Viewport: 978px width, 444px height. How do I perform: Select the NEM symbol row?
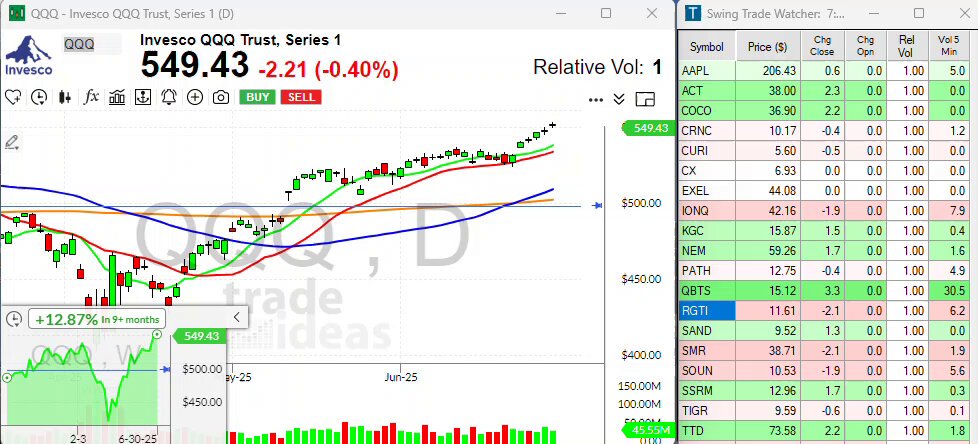(x=825, y=251)
